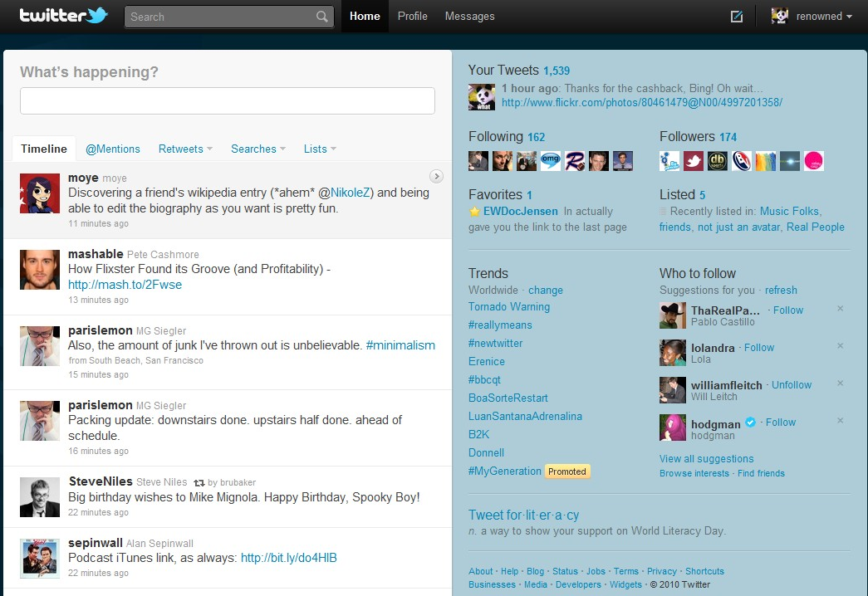
Task: Click the pink circle avatar in Followers
Action: (x=814, y=161)
